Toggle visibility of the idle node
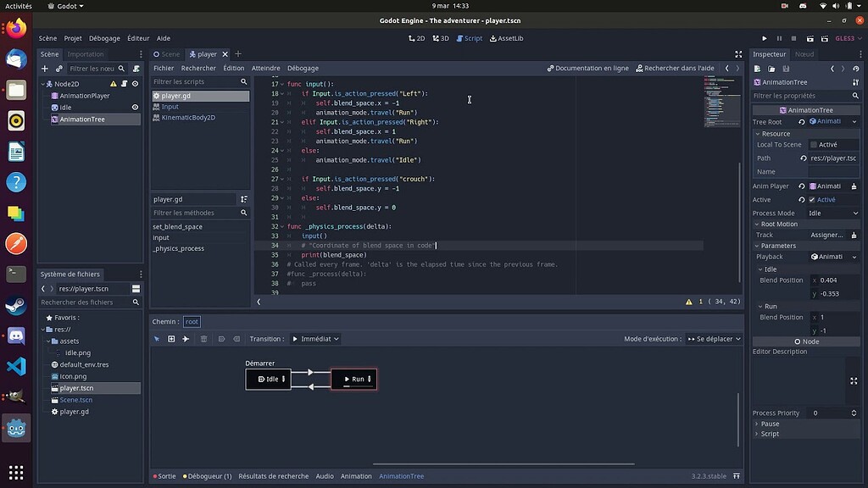Viewport: 868px width, 488px height. coord(134,107)
